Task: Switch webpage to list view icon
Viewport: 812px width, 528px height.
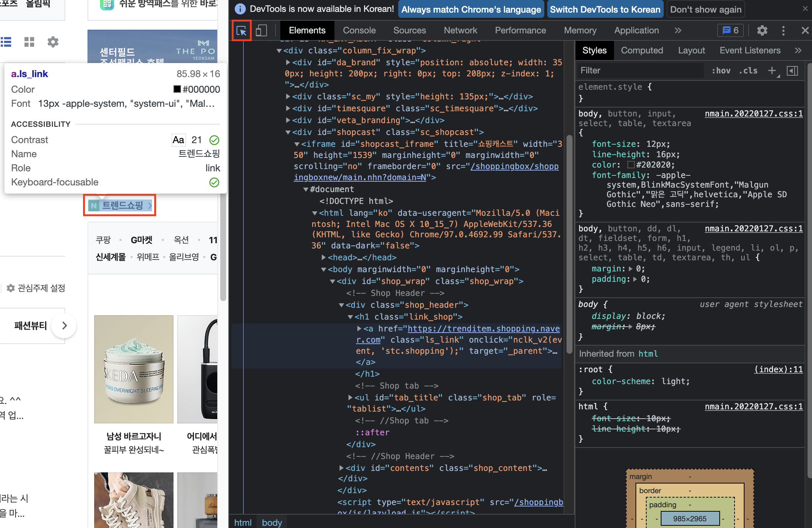Action: pos(6,42)
